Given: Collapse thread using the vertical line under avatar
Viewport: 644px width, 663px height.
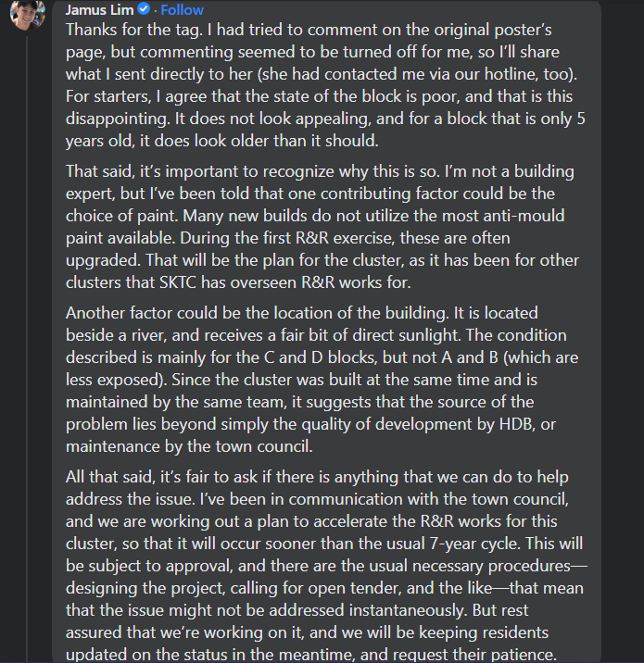Looking at the screenshot, I should tap(28, 346).
